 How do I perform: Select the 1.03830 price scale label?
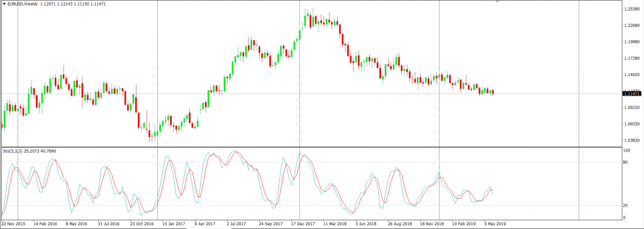coord(631,140)
